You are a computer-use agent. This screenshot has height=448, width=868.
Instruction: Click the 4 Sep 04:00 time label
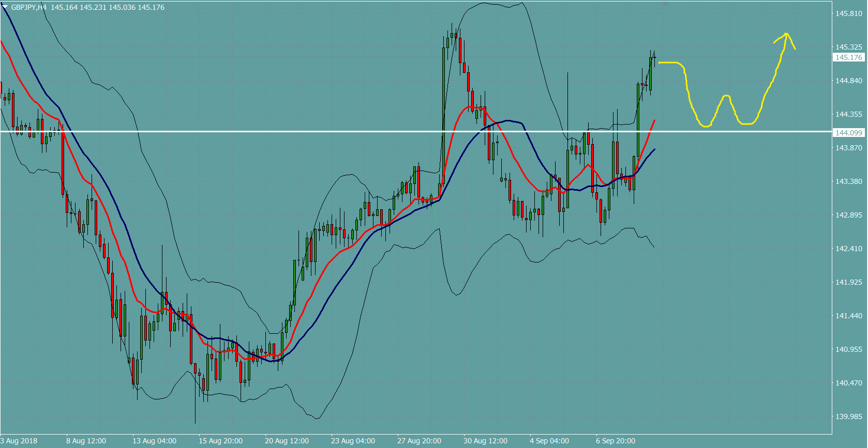(549, 441)
